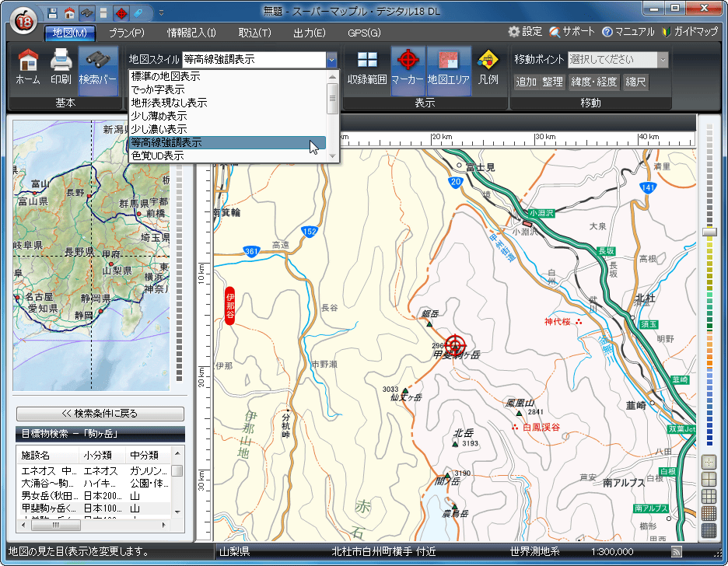
Task: Choose 少し濃い表示 from style list
Action: coord(227,129)
